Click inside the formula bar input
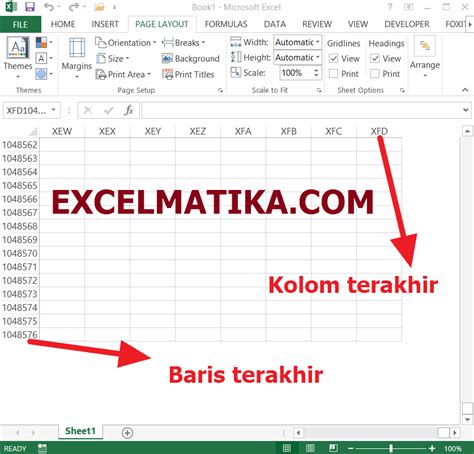Screen dimensions: 474x454 tap(301, 110)
